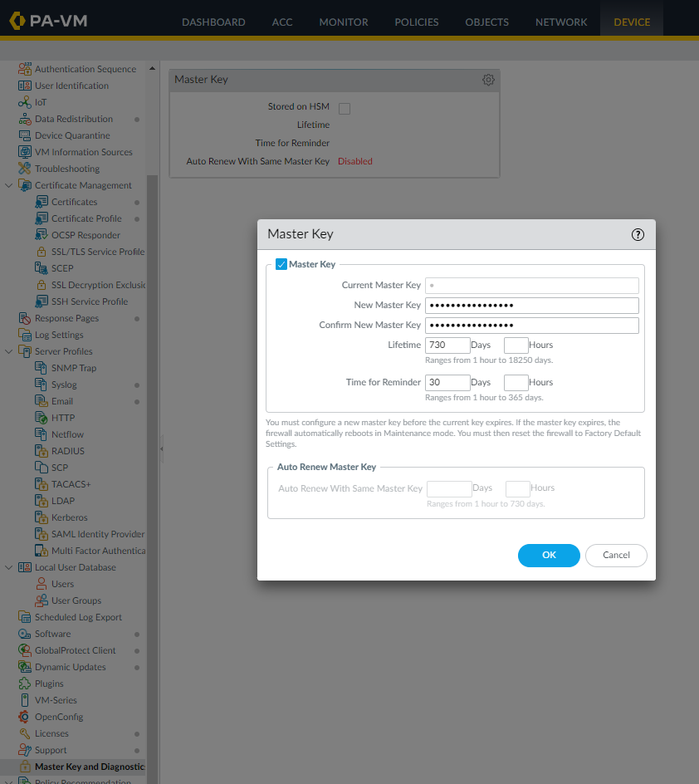Click the Licenses key icon
Image resolution: width=699 pixels, height=784 pixels.
tap(24, 733)
